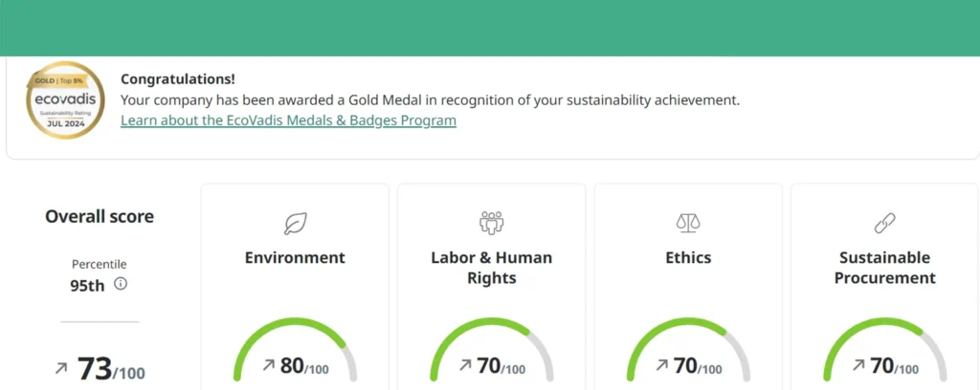The height and width of the screenshot is (390, 980).
Task: Click the Labor & Human Rights people icon
Action: [x=491, y=224]
